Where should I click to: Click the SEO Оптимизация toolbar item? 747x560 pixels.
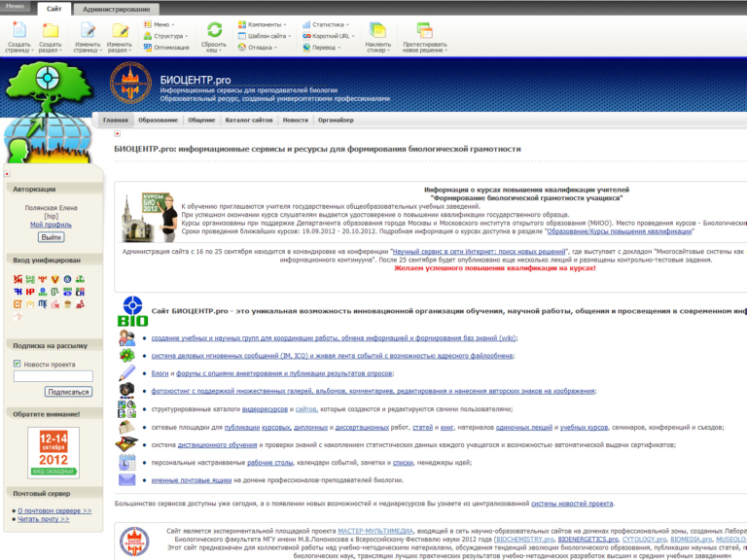click(x=166, y=47)
